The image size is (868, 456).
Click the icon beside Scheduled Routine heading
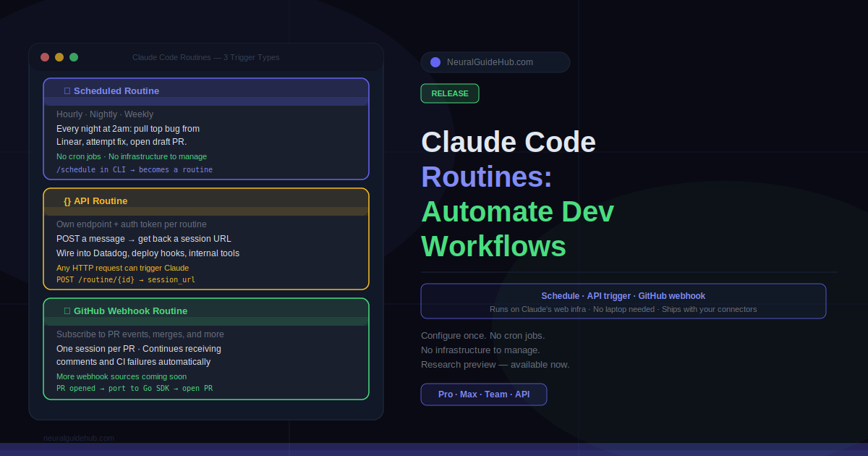tap(67, 91)
